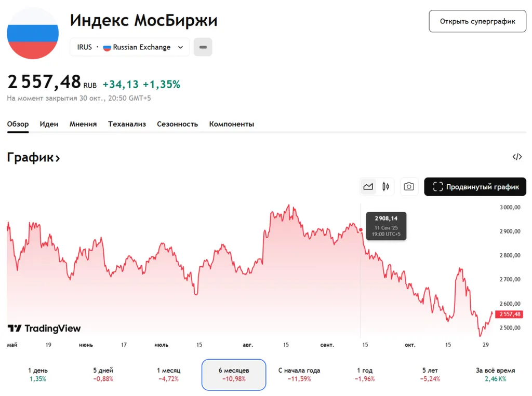Select the 1 месяц time range
This screenshot has width=532, height=396.
(168, 374)
